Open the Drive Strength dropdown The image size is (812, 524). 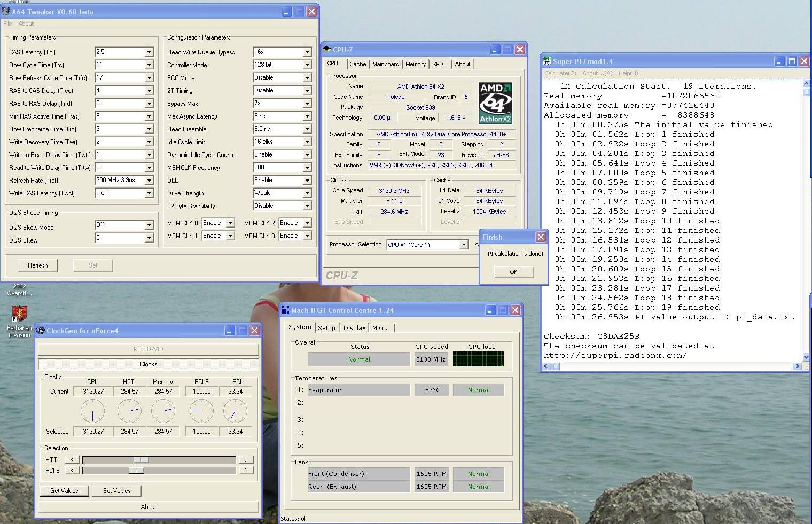(307, 193)
